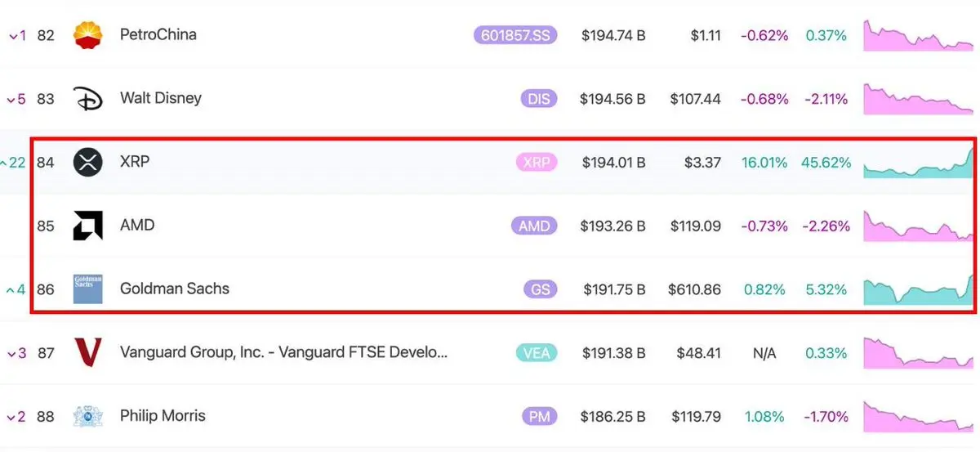Click the Vanguard red V logo
980x452 pixels.
click(x=88, y=353)
